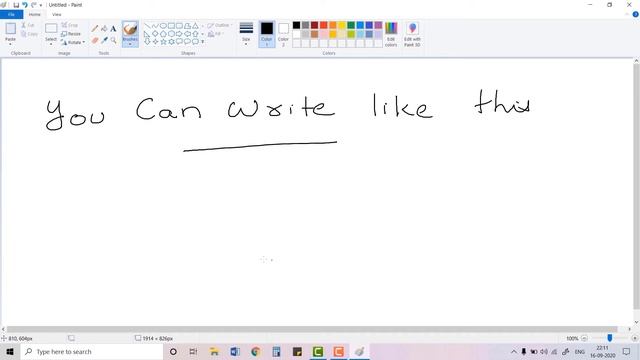Open Edit with Paint 3D
The width and height of the screenshot is (640, 360).
[412, 34]
